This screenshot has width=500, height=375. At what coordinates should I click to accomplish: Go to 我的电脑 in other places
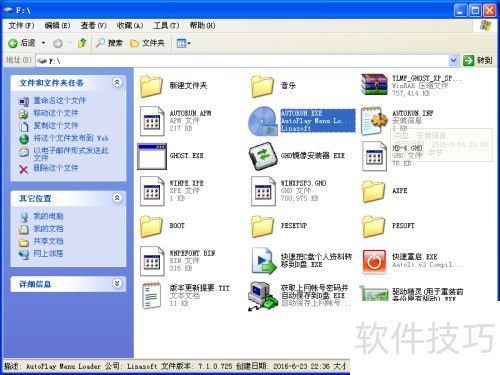coord(48,216)
